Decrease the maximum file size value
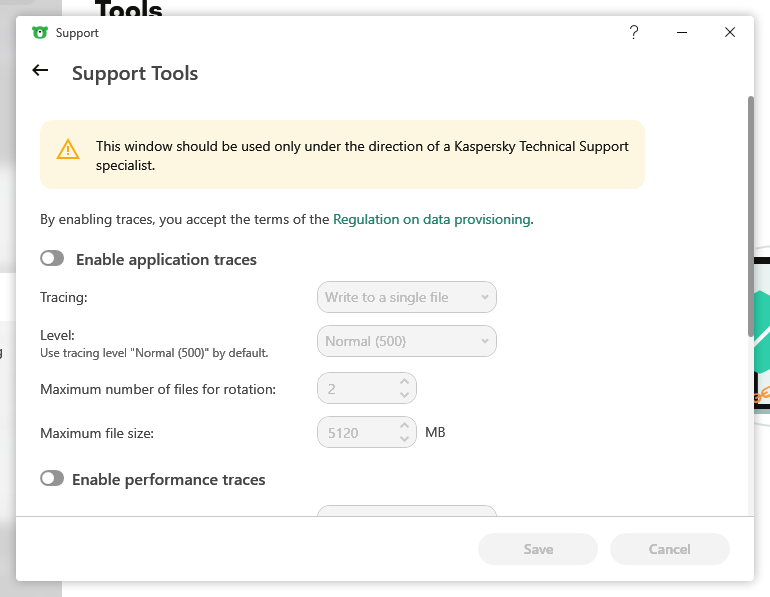Image resolution: width=770 pixels, height=597 pixels. tap(404, 440)
